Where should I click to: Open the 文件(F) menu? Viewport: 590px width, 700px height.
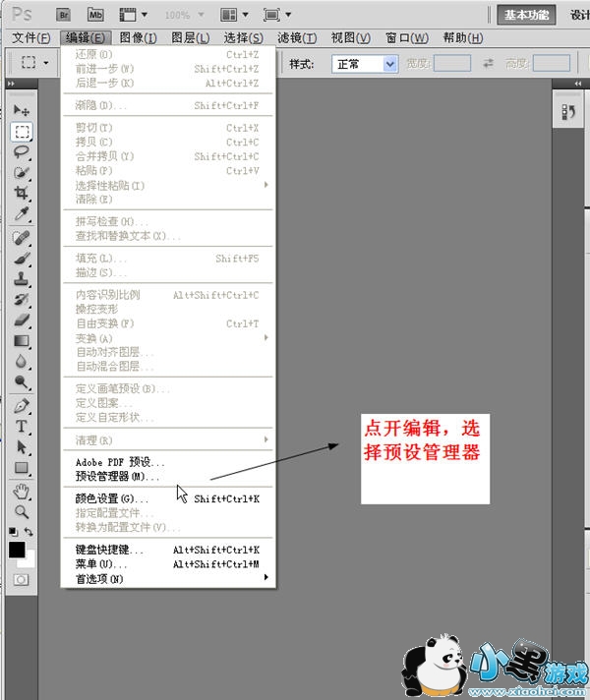(x=30, y=38)
